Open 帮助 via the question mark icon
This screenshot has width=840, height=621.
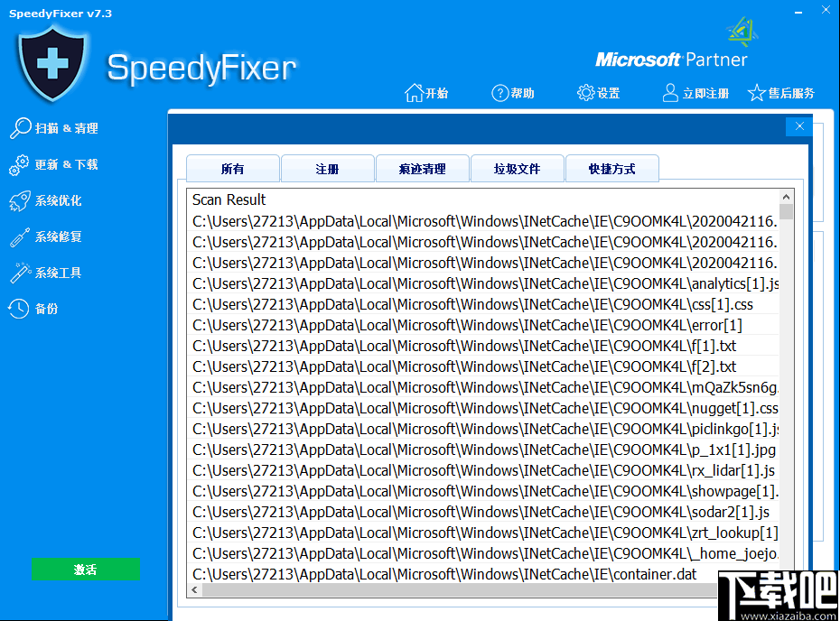pyautogui.click(x=499, y=92)
